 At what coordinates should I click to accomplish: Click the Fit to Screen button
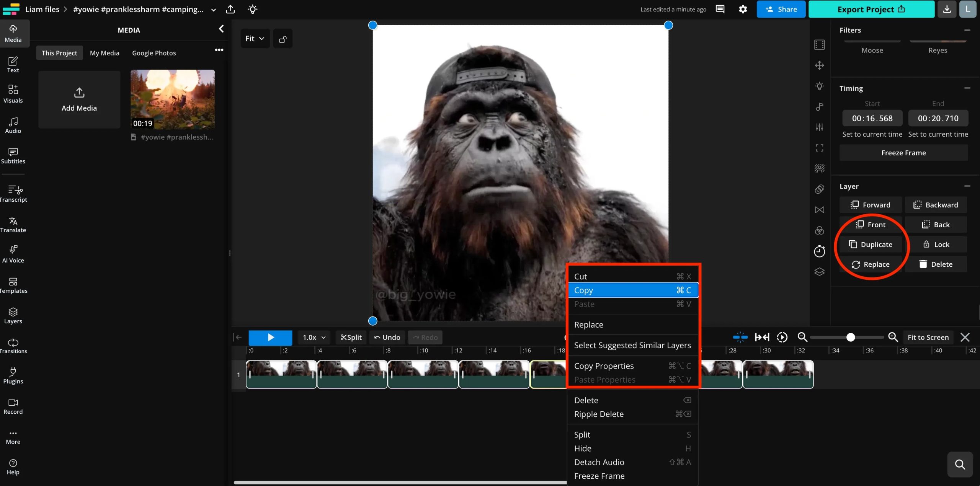pyautogui.click(x=928, y=337)
